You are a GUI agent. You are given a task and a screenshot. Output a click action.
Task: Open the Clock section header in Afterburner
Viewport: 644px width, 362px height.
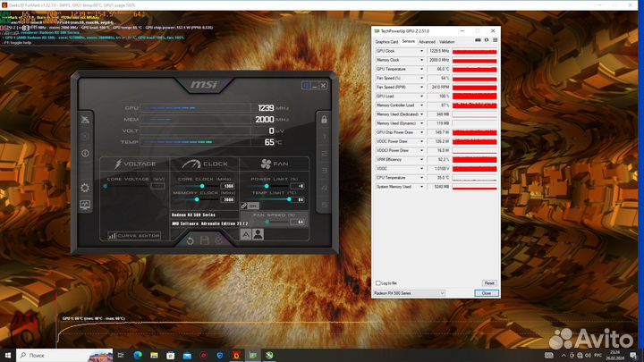[205, 164]
